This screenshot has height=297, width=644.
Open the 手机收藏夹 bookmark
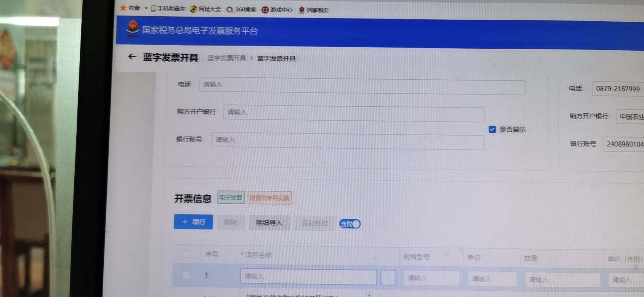pyautogui.click(x=168, y=9)
